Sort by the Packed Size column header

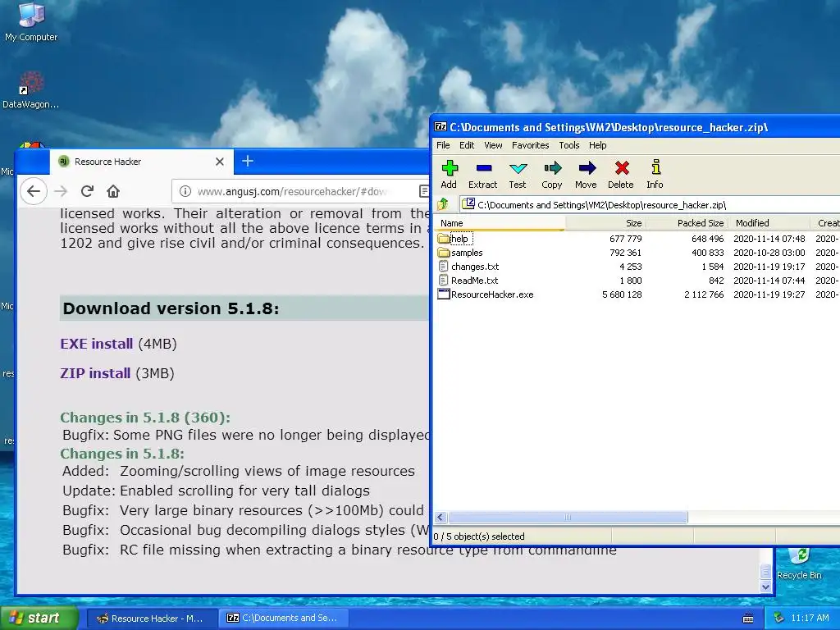coord(687,223)
